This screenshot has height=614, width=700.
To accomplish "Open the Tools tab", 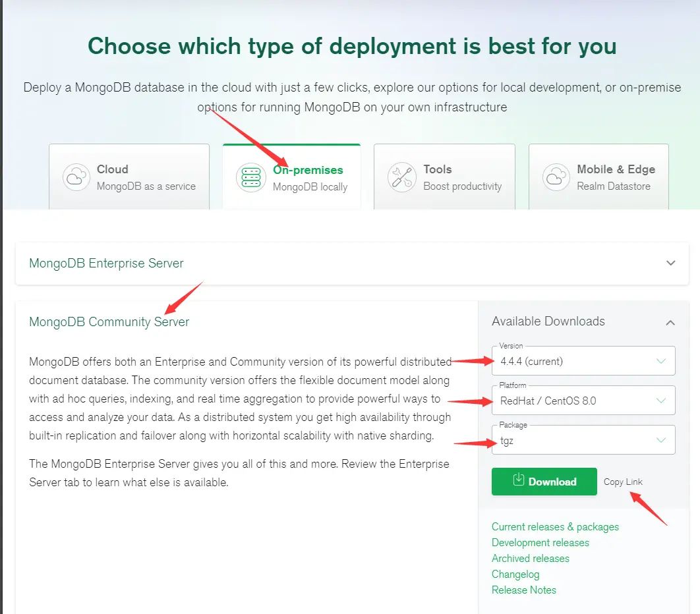I will tap(444, 177).
